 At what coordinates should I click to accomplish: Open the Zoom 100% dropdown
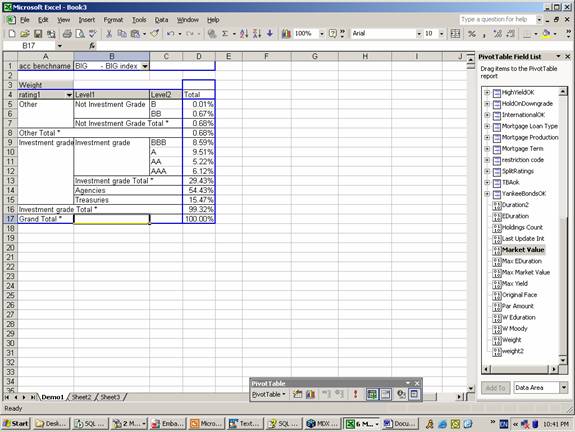coord(322,34)
